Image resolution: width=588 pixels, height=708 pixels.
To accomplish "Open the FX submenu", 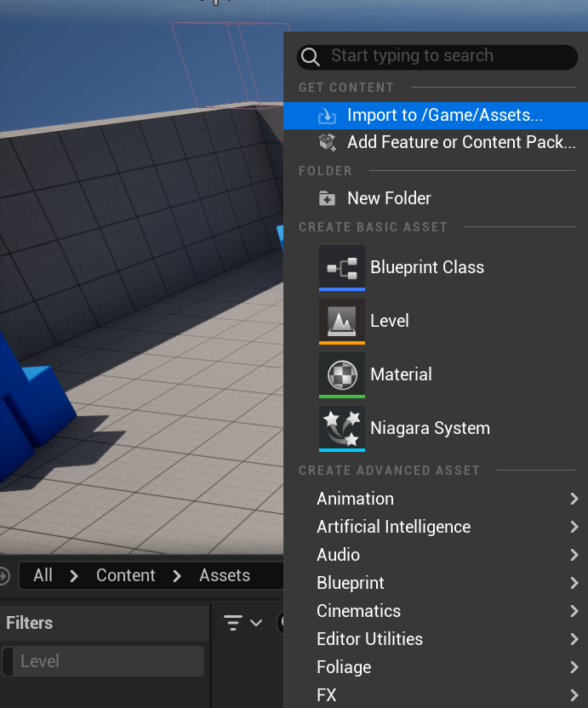I will 436,695.
